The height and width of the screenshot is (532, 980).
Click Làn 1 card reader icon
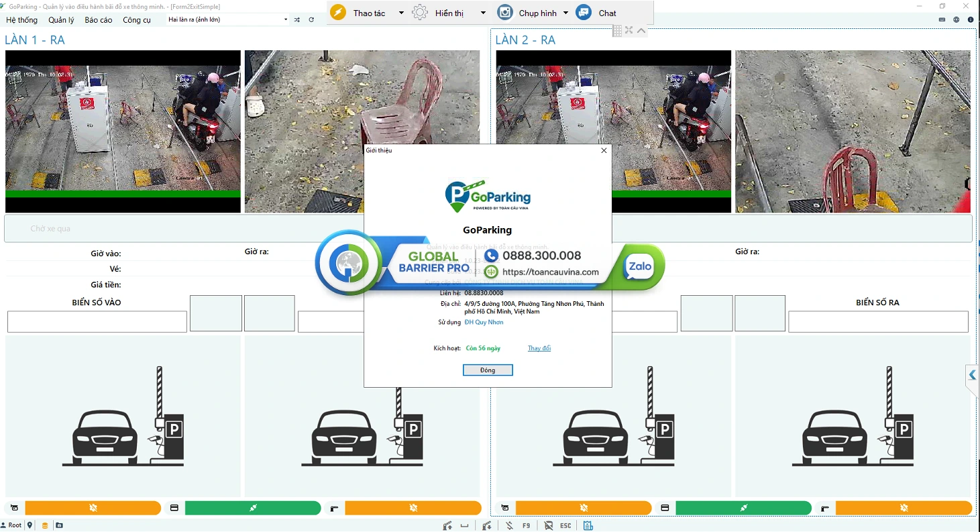[x=174, y=508]
